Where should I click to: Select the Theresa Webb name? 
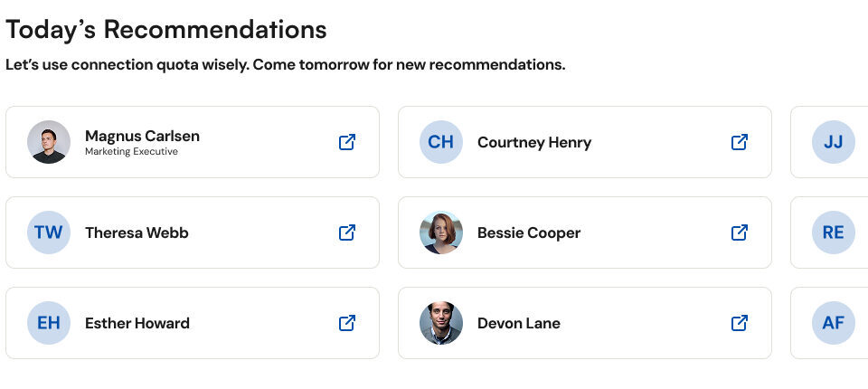(137, 232)
